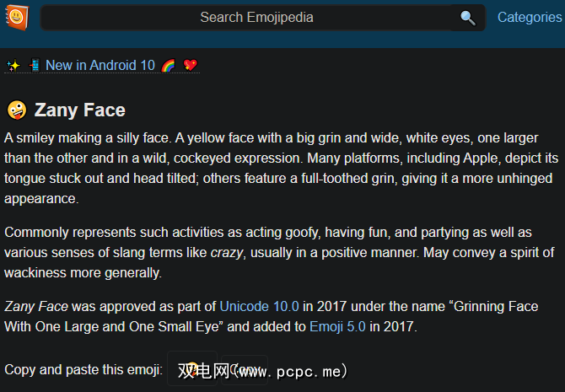This screenshot has height=392, width=565.
Task: Focus the Search Emojipedia field
Action: 257,17
